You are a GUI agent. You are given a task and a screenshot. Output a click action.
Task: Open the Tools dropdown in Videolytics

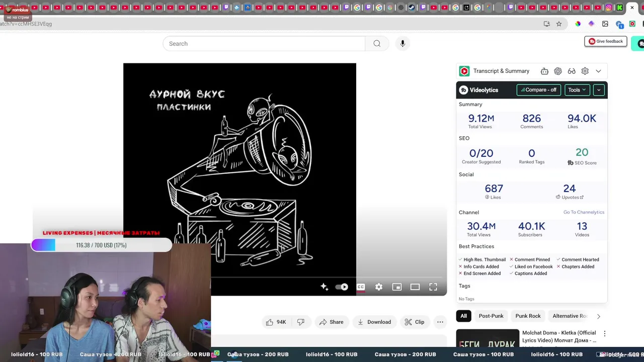click(x=577, y=90)
